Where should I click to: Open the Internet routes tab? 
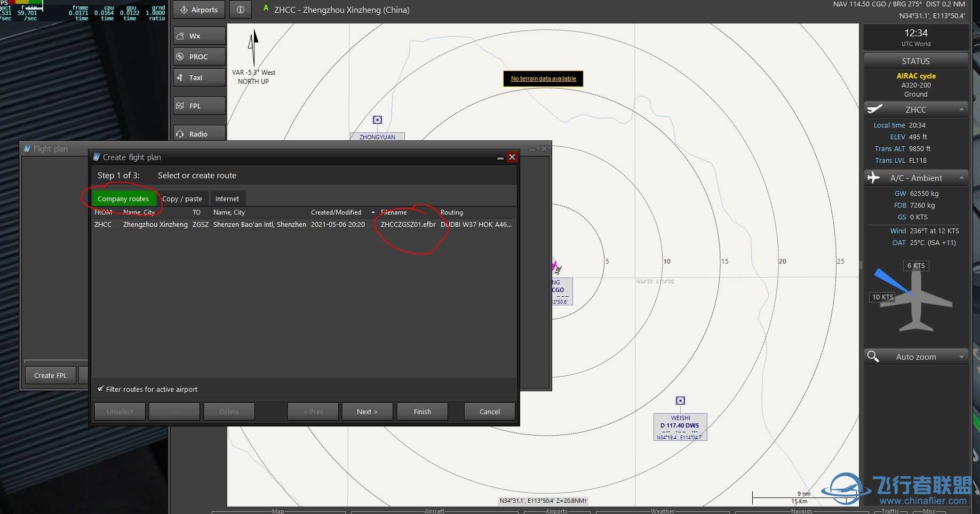pyautogui.click(x=227, y=198)
